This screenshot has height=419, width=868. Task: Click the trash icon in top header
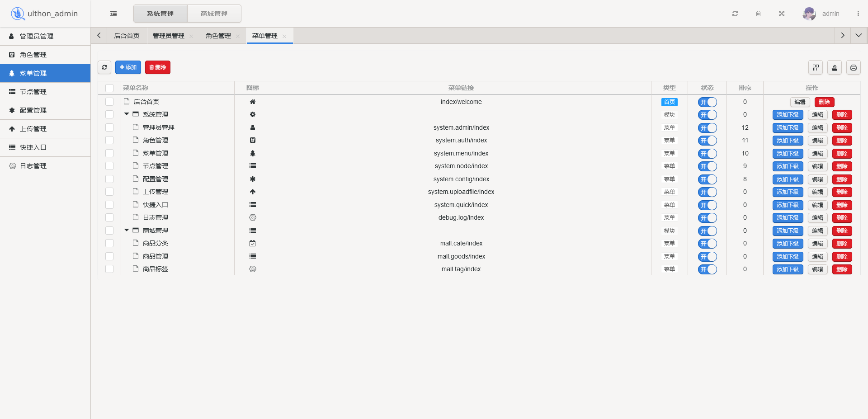tap(758, 14)
